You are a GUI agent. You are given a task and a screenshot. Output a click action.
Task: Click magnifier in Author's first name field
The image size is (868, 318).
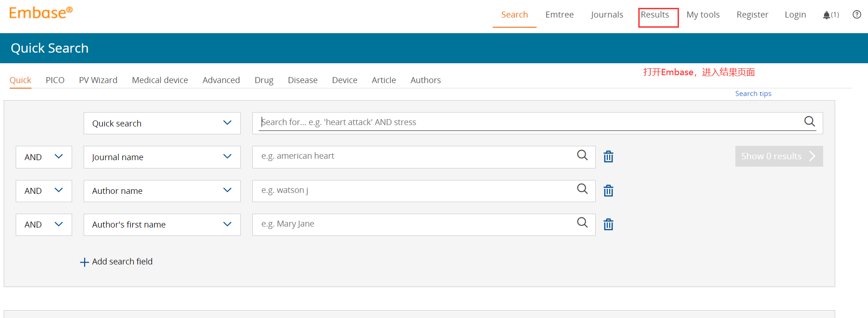coord(582,222)
